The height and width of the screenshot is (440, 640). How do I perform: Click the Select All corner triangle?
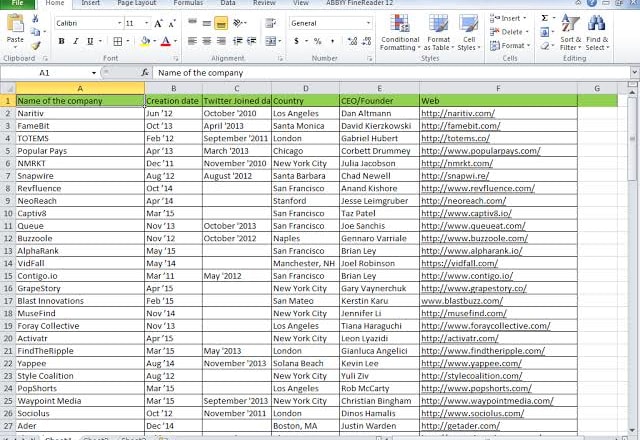(x=8, y=88)
